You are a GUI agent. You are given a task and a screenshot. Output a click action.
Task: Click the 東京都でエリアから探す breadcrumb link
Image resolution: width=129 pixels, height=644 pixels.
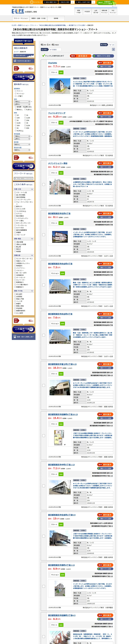tap(77, 25)
